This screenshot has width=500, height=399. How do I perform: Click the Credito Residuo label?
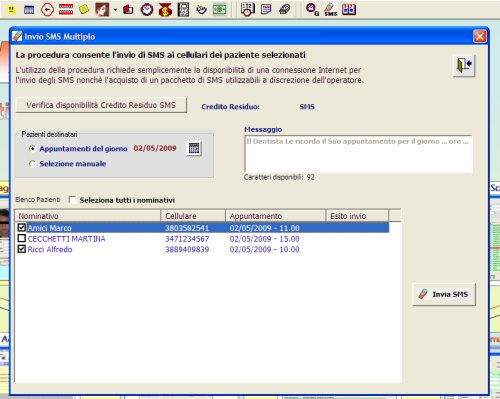(230, 107)
